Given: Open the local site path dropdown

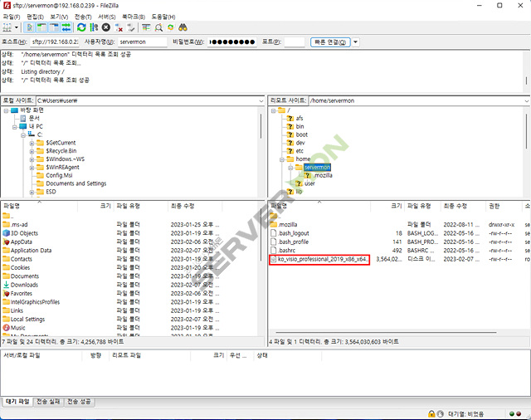Looking at the screenshot, I should (261, 101).
